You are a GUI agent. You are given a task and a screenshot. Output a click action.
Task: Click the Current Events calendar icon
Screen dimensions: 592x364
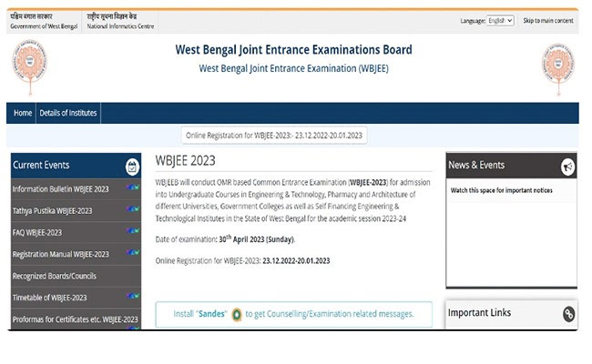click(x=132, y=166)
